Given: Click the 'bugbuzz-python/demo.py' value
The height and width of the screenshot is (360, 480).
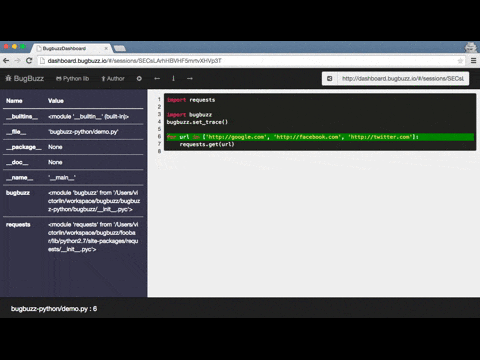Looking at the screenshot, I should coord(83,132).
